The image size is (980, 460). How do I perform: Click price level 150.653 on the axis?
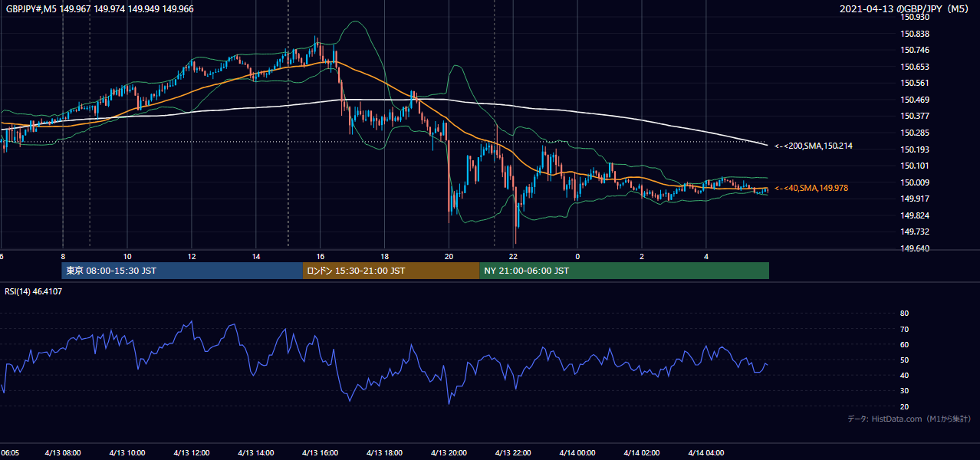pos(914,67)
